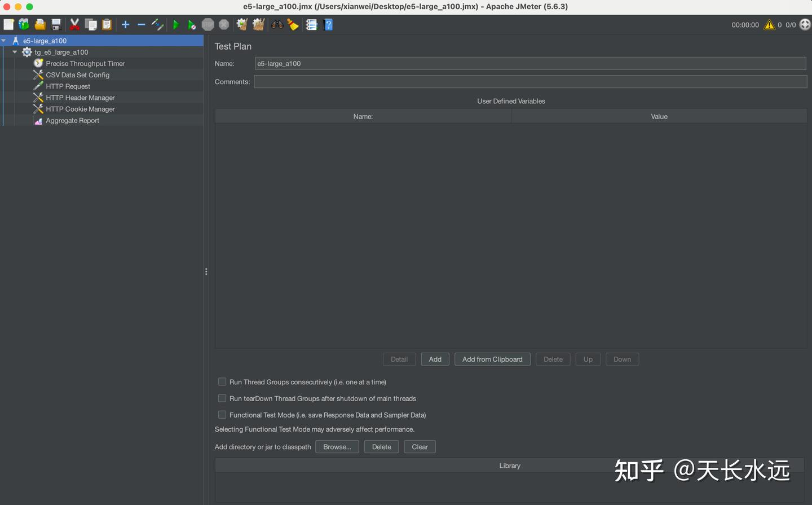Screen dimensions: 812x505
Task: Expand all tree nodes with plus icon
Action: [x=125, y=24]
